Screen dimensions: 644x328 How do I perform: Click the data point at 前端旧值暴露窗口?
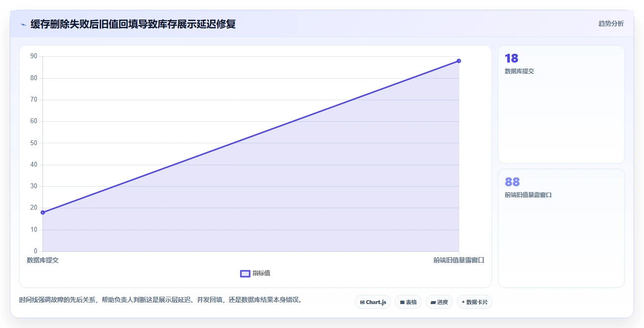(x=459, y=61)
